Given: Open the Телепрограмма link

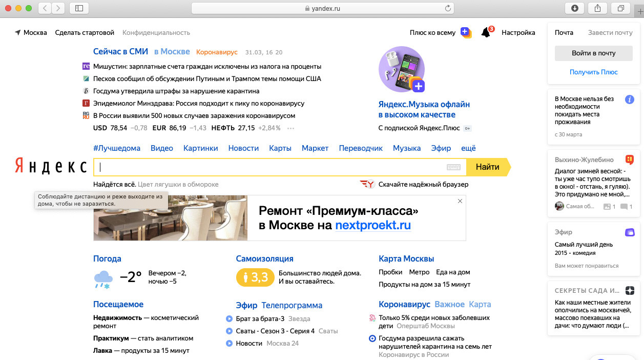Looking at the screenshot, I should 292,305.
